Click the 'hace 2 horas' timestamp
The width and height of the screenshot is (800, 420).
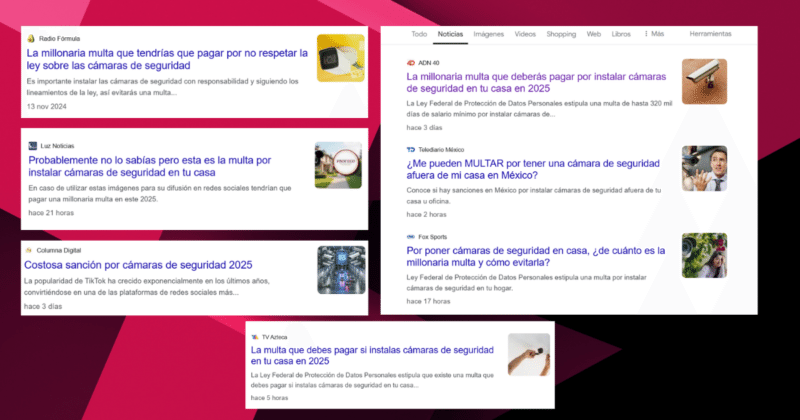426,214
